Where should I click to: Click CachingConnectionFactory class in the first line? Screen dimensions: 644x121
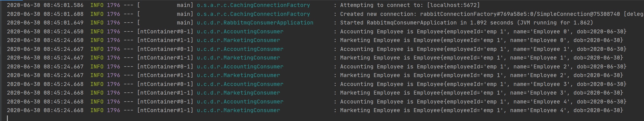coord(253,5)
